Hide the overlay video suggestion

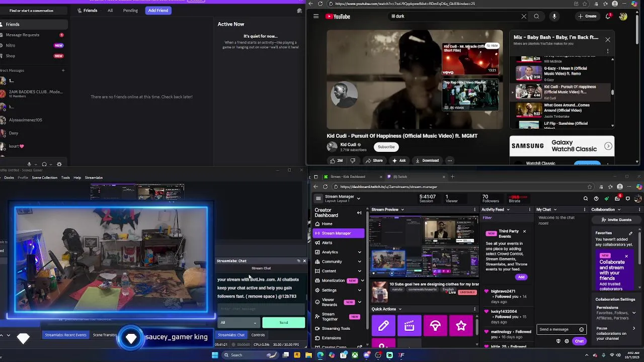click(x=492, y=46)
